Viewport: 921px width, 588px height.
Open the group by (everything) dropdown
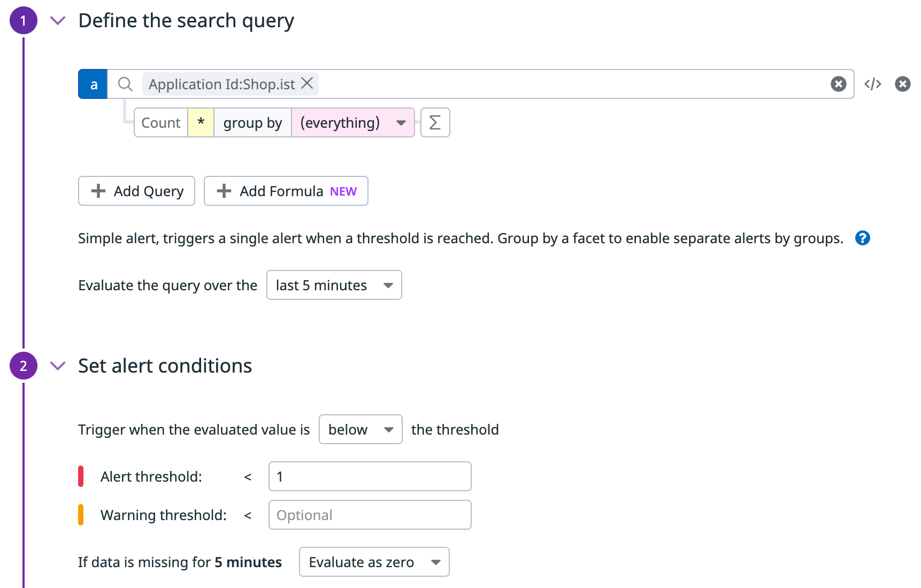tap(352, 123)
